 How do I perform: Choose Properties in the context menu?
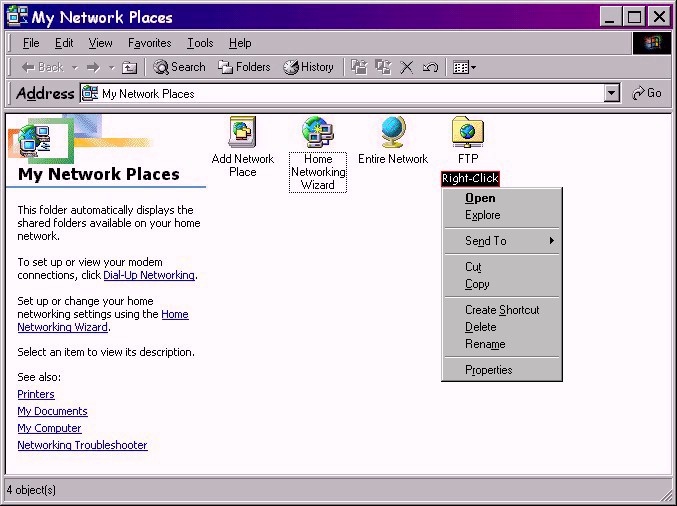click(x=502, y=370)
